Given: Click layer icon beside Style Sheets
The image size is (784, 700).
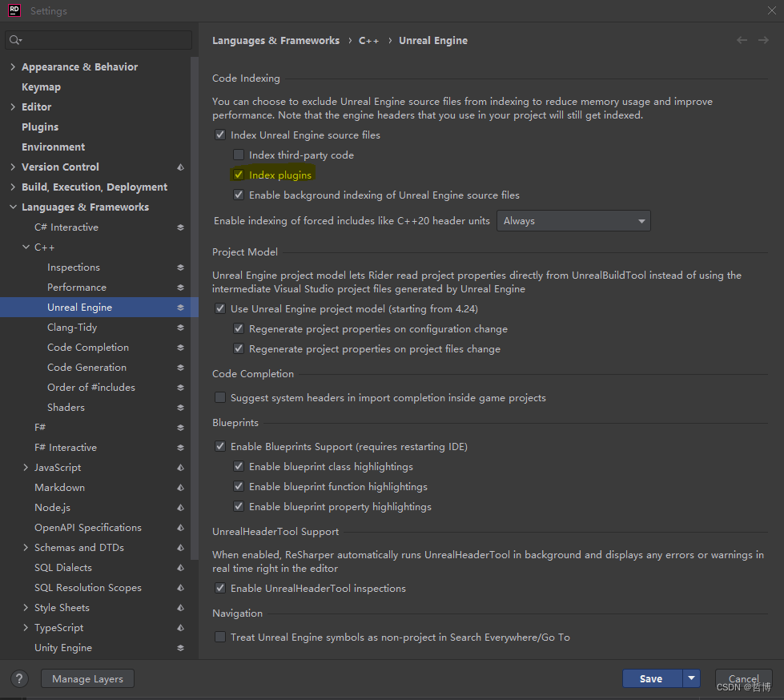Looking at the screenshot, I should [180, 607].
